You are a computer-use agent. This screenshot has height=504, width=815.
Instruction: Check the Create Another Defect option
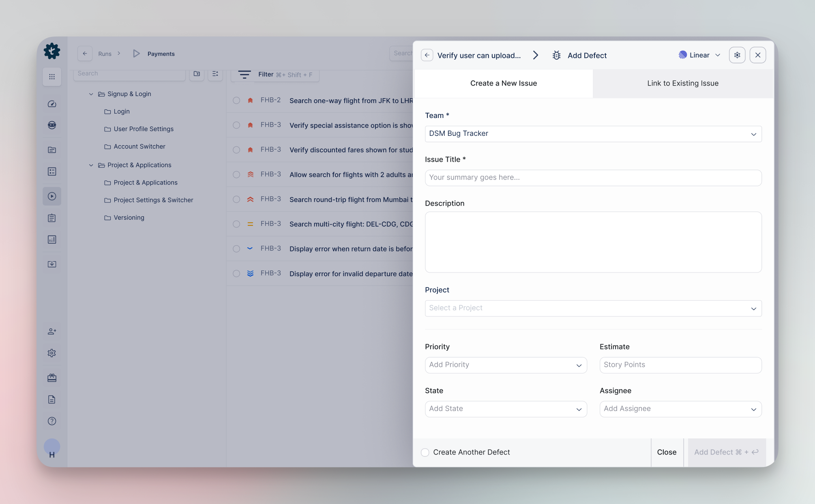[425, 452]
